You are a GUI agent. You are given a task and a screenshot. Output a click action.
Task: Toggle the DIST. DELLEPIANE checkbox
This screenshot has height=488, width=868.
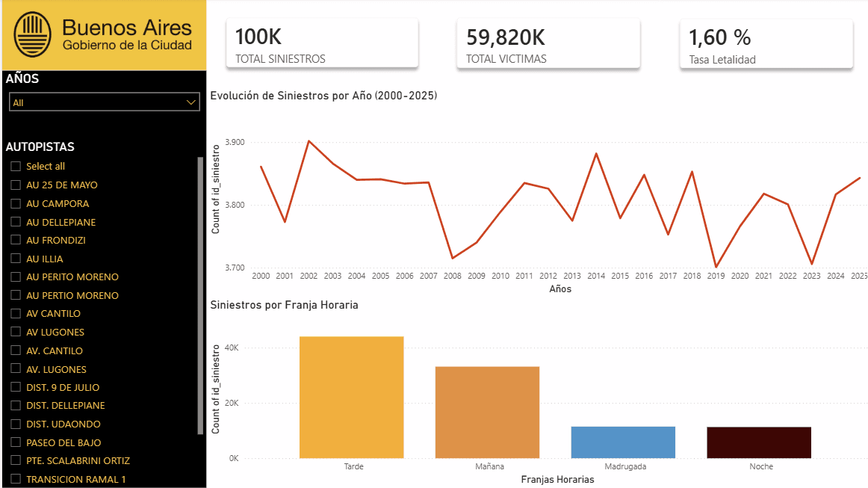coord(16,405)
